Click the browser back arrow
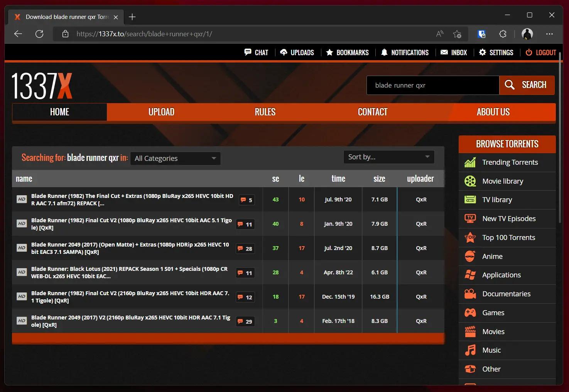This screenshot has width=569, height=392. [x=18, y=34]
